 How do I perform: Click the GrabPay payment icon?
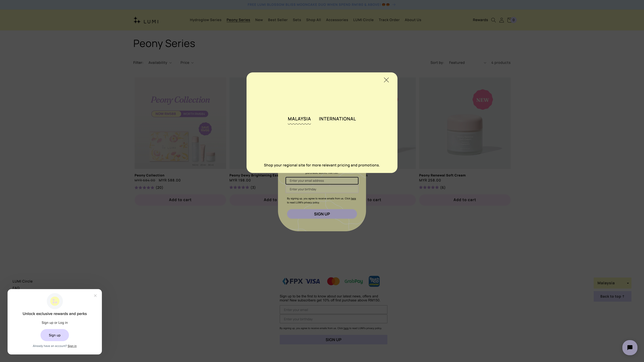pos(353,281)
